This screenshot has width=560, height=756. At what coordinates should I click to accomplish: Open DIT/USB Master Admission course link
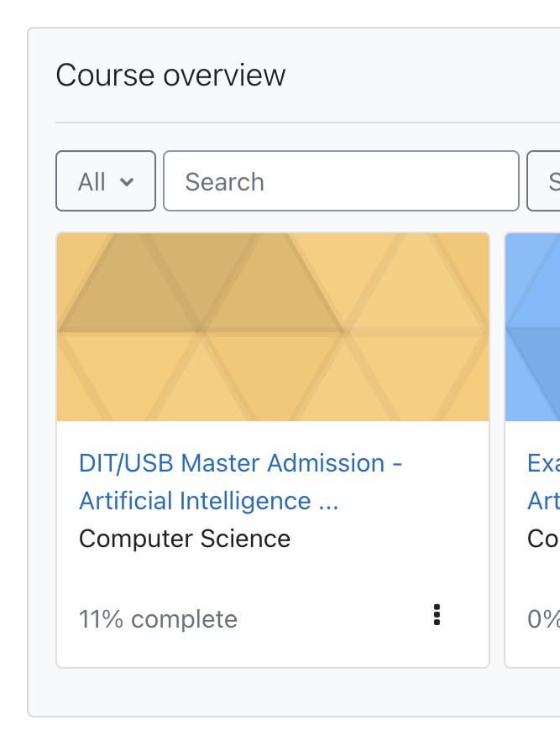point(240,482)
